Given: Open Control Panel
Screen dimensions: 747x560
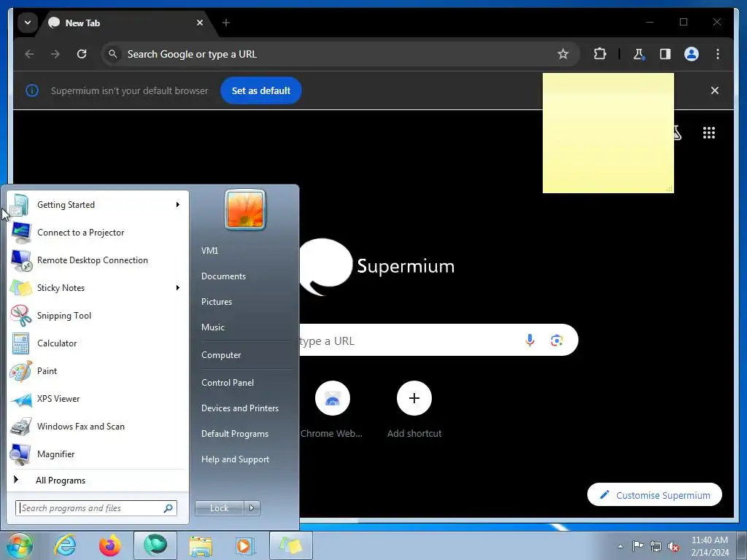Looking at the screenshot, I should (x=228, y=383).
